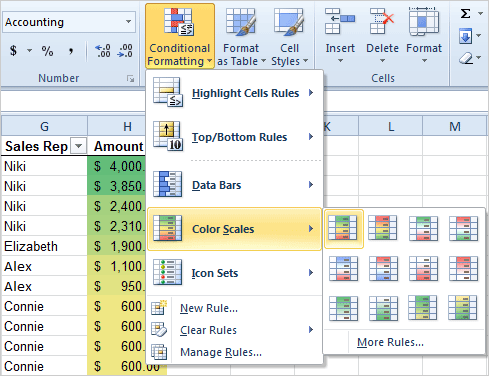Image resolution: width=489 pixels, height=376 pixels.
Task: Open Manage Rules dialog
Action: tap(221, 352)
